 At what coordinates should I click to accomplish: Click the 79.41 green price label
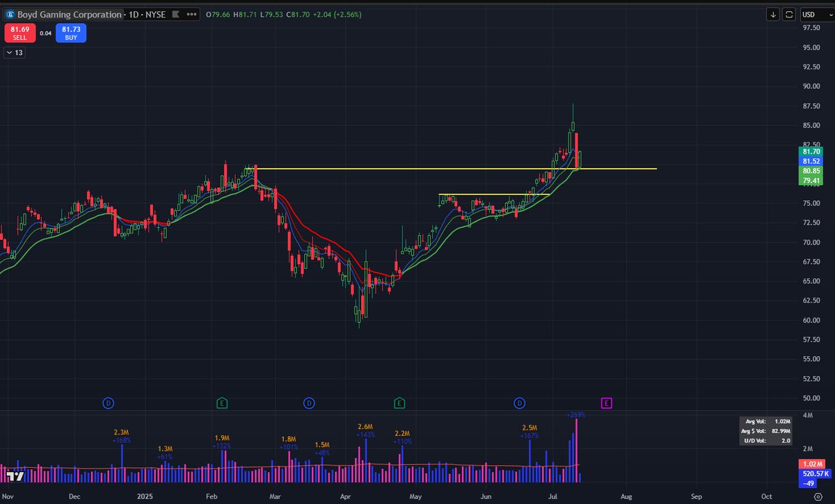click(811, 179)
